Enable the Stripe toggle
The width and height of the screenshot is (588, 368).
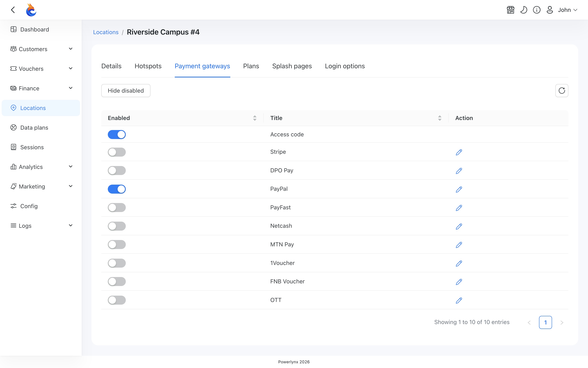pos(117,152)
